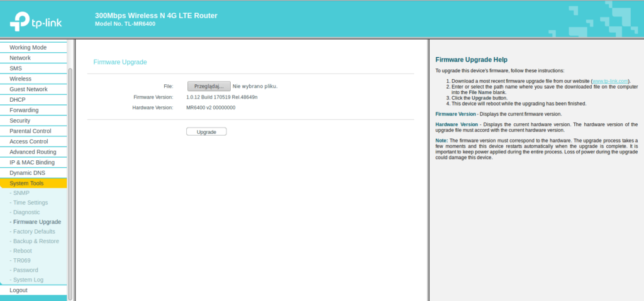The width and height of the screenshot is (644, 301).
Task: Select Time Settings under System Tools
Action: point(30,202)
